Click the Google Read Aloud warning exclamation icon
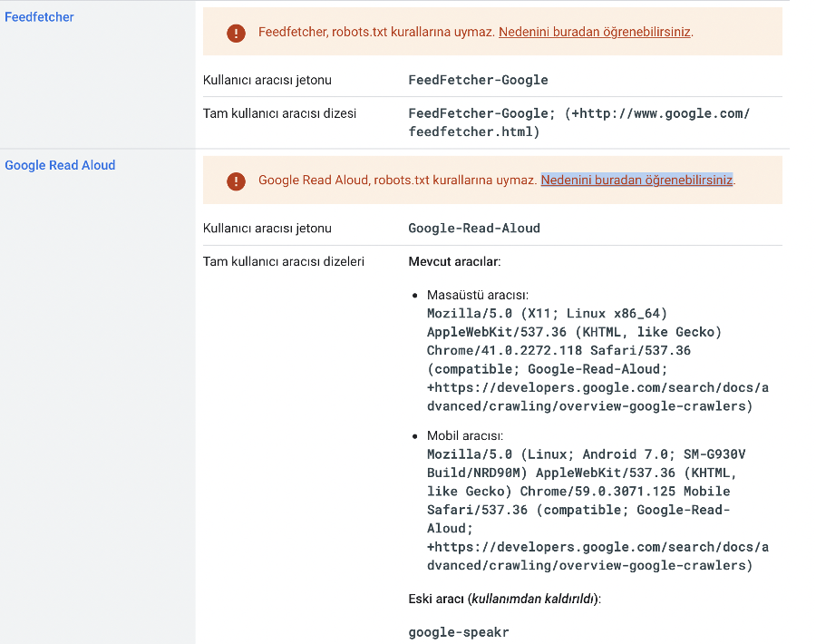 point(236,181)
